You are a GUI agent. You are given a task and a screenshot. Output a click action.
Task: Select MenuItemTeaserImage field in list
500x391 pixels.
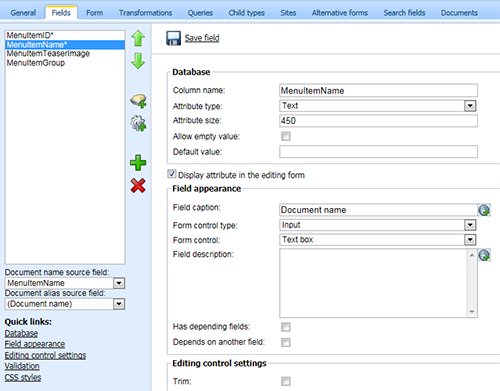click(x=65, y=54)
